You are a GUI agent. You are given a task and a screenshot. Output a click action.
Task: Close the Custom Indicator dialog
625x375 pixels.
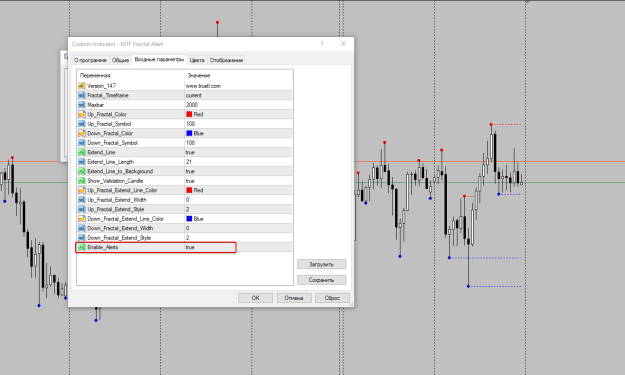343,44
